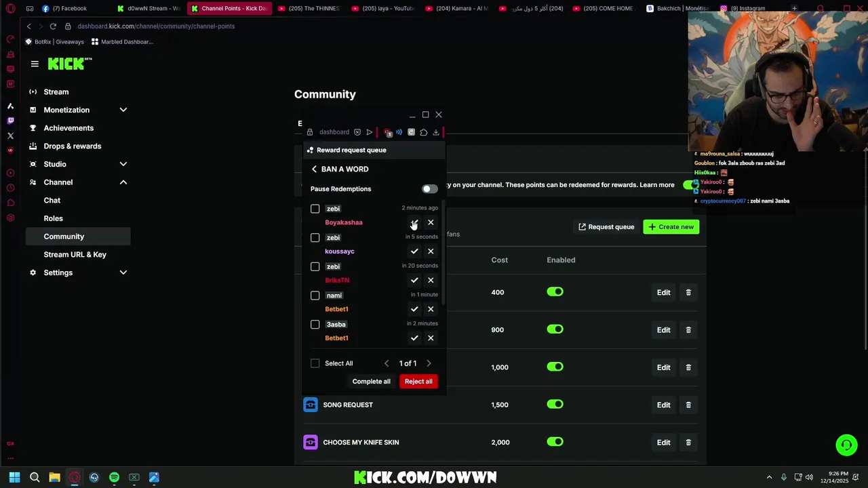Click the Kick logo
The width and height of the screenshot is (868, 488).
[x=69, y=64]
